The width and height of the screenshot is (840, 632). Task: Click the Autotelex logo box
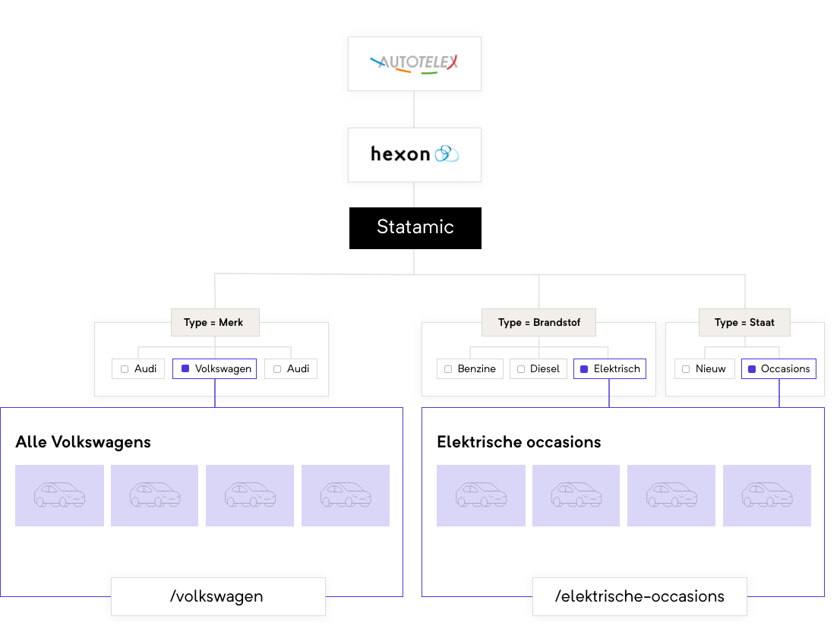click(414, 64)
